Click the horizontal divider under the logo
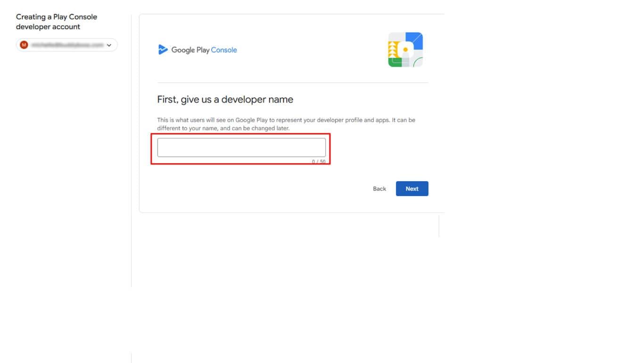This screenshot has width=644, height=363. pos(292,83)
